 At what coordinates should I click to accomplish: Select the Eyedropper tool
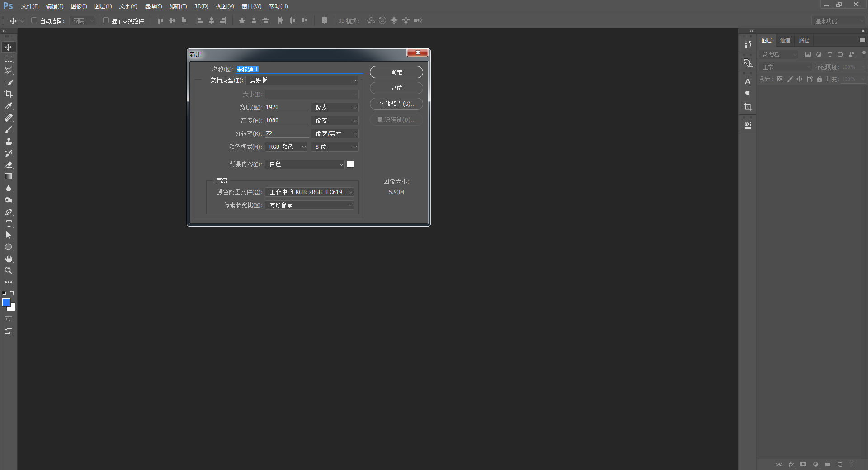coord(9,106)
